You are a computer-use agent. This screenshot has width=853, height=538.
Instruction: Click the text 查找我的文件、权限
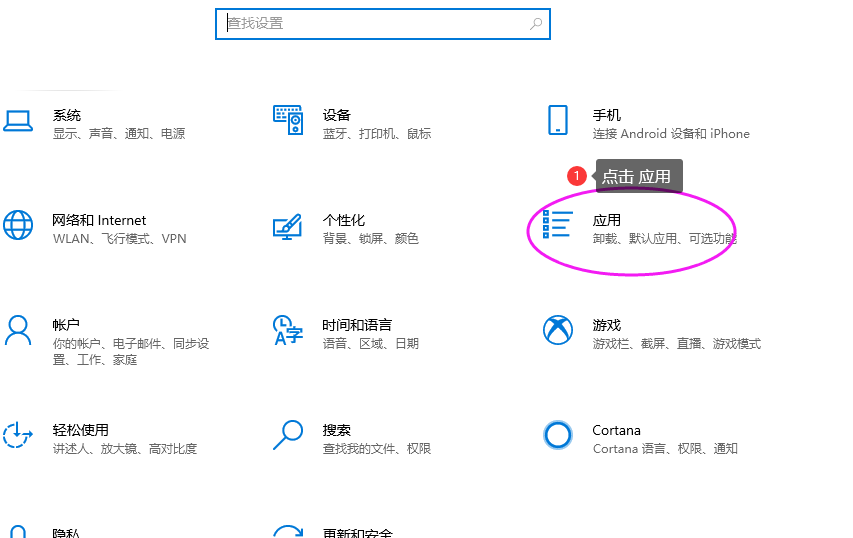coord(376,448)
